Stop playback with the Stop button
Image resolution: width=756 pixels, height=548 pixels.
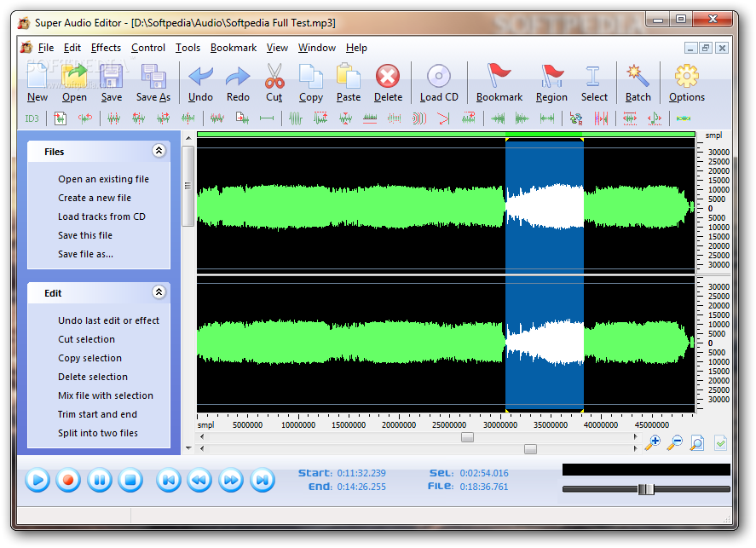[x=130, y=480]
